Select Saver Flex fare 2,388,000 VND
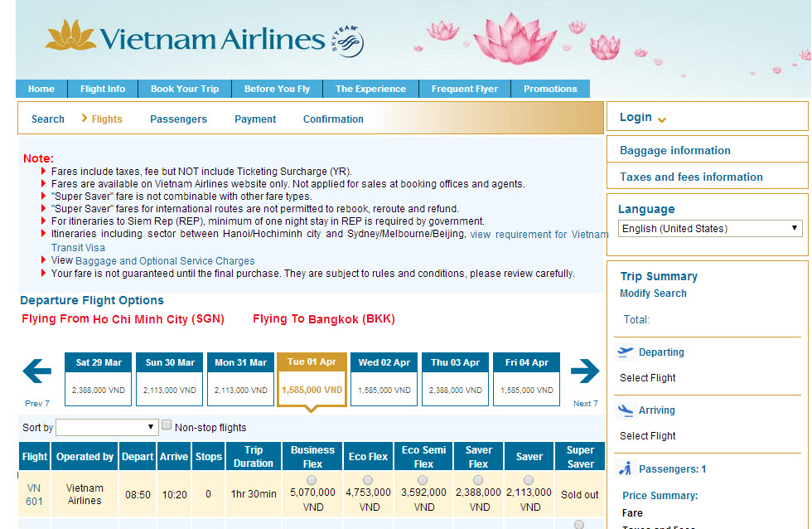The height and width of the screenshot is (529, 812). click(x=478, y=480)
